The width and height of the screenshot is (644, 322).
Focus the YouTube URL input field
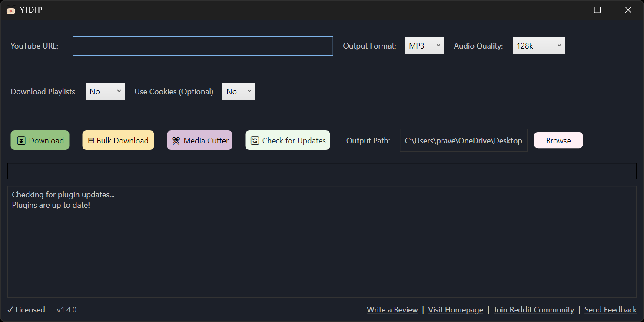pyautogui.click(x=202, y=46)
